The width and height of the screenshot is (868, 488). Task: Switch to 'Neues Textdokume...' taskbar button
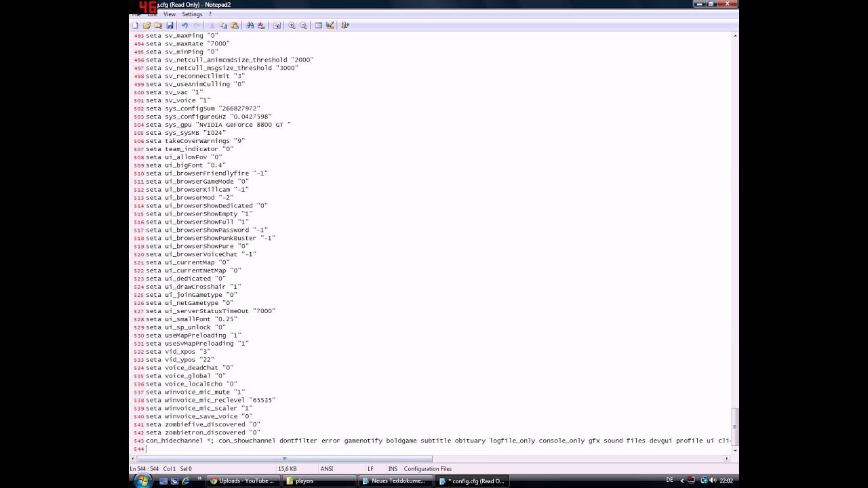click(x=395, y=481)
